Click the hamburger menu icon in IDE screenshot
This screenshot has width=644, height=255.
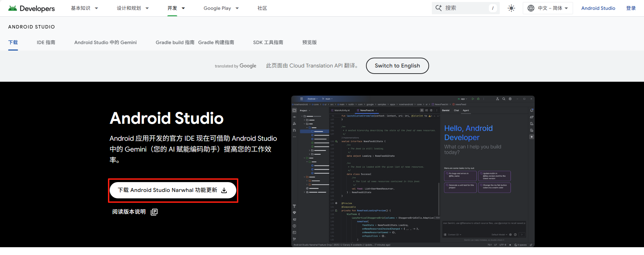coord(301,99)
